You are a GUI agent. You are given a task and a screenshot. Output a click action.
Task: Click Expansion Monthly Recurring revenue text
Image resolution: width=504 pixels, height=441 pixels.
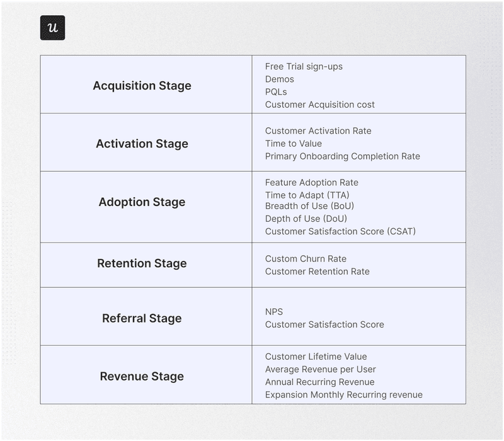pyautogui.click(x=343, y=395)
